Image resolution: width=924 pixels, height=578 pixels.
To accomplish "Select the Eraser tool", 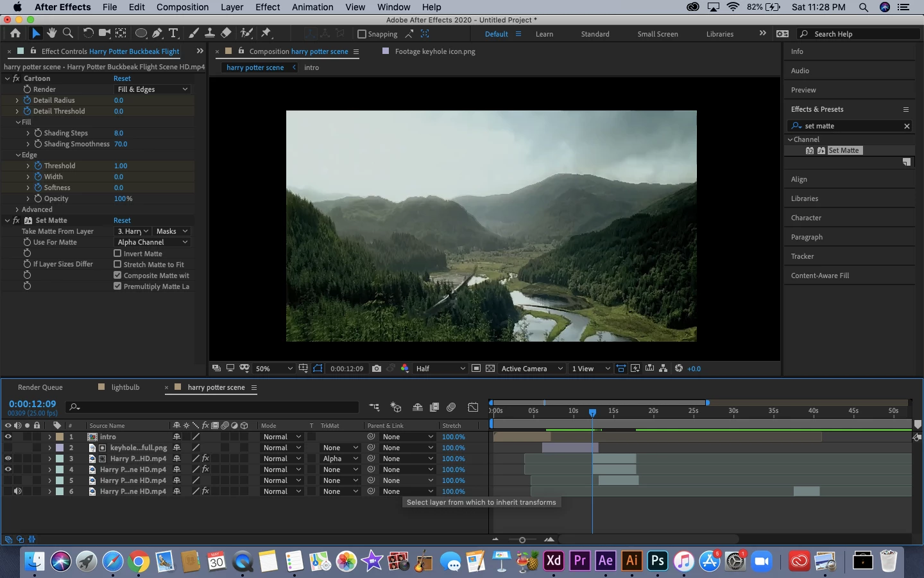I will [x=226, y=33].
